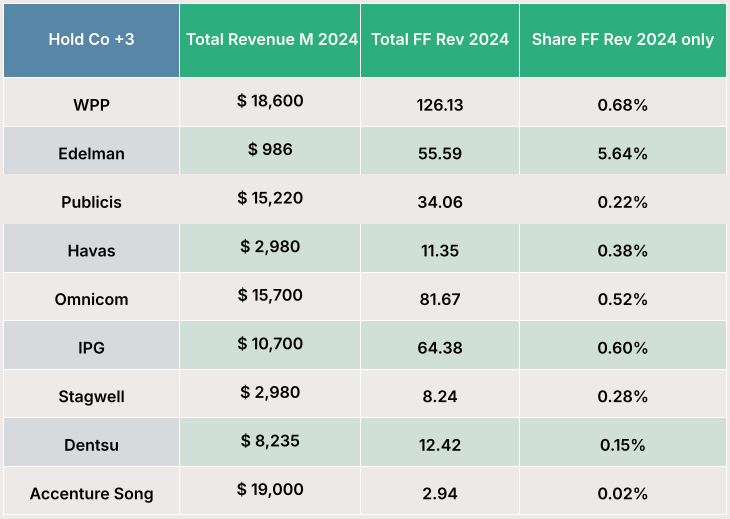Screen dimensions: 730x519
Task: Select the '$ 8,235' revenue cell
Action: pos(270,442)
